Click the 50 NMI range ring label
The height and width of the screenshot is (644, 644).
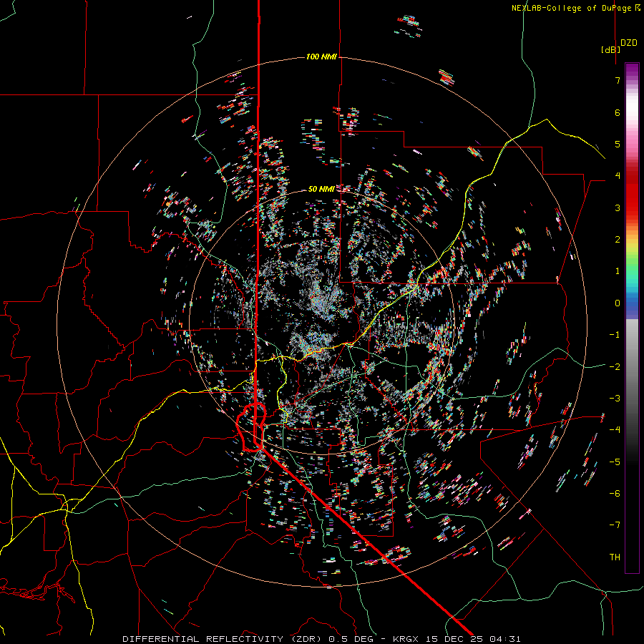321,189
